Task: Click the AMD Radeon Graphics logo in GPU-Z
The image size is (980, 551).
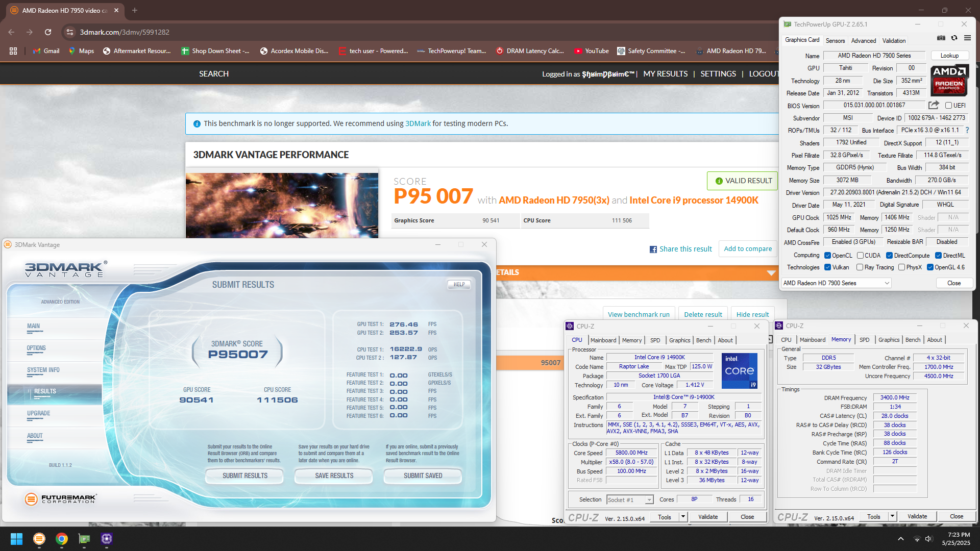Action: pyautogui.click(x=949, y=80)
